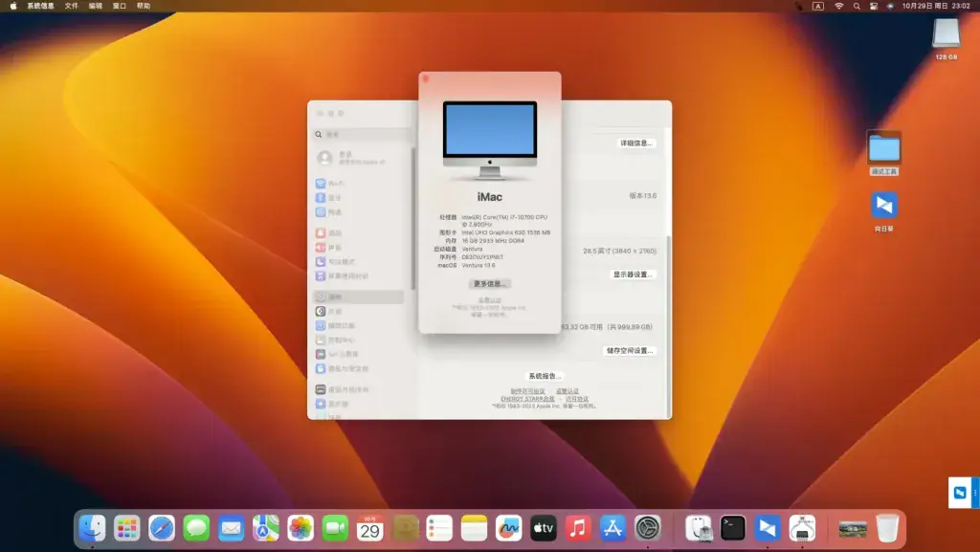Screen dimensions: 980x552
Task: Select Network in the settings sidebar
Action: (358, 212)
